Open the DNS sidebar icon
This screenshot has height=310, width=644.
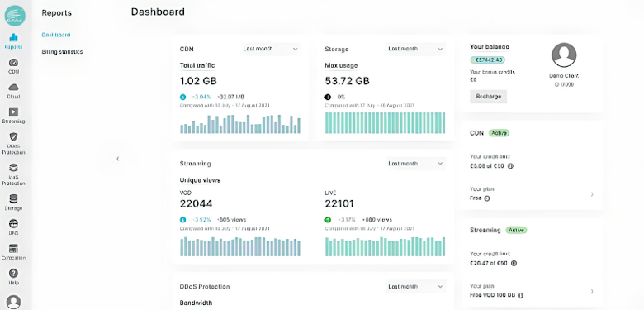13,224
